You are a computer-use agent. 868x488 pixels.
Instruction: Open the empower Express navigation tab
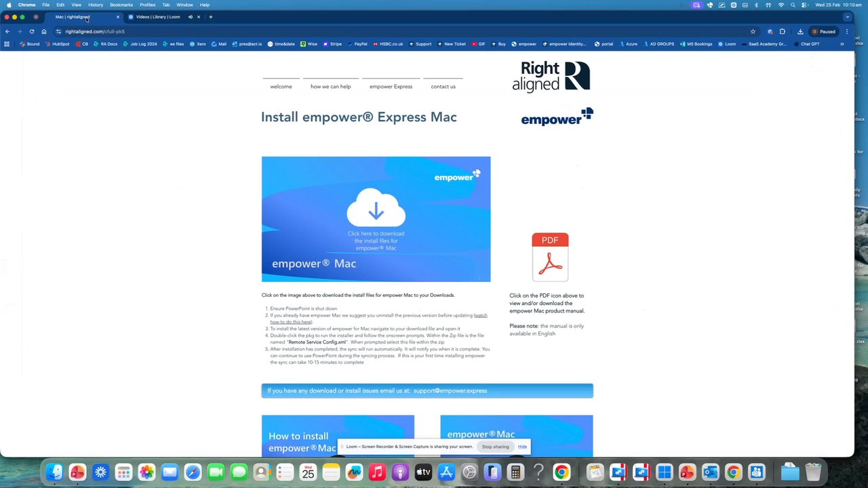coord(391,86)
